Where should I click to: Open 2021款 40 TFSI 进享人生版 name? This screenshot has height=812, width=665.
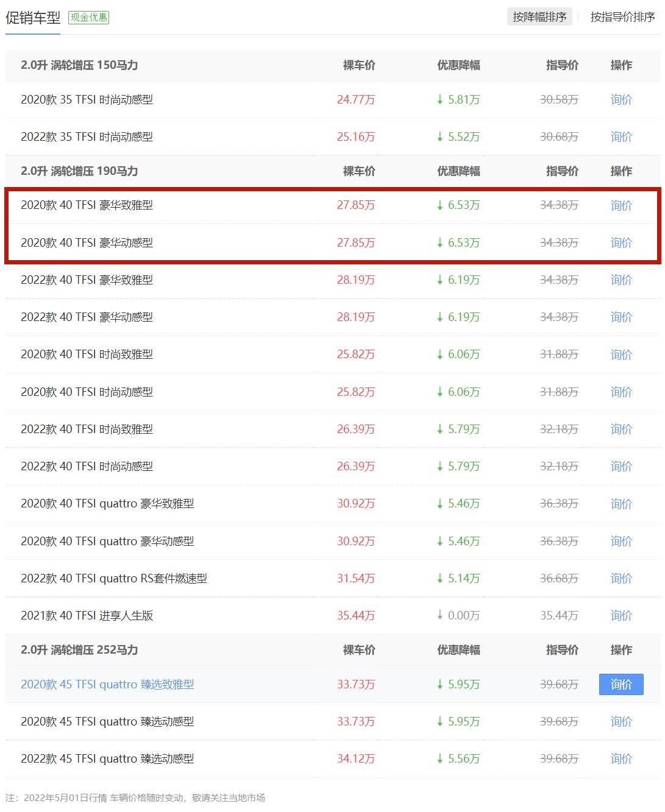tap(87, 616)
